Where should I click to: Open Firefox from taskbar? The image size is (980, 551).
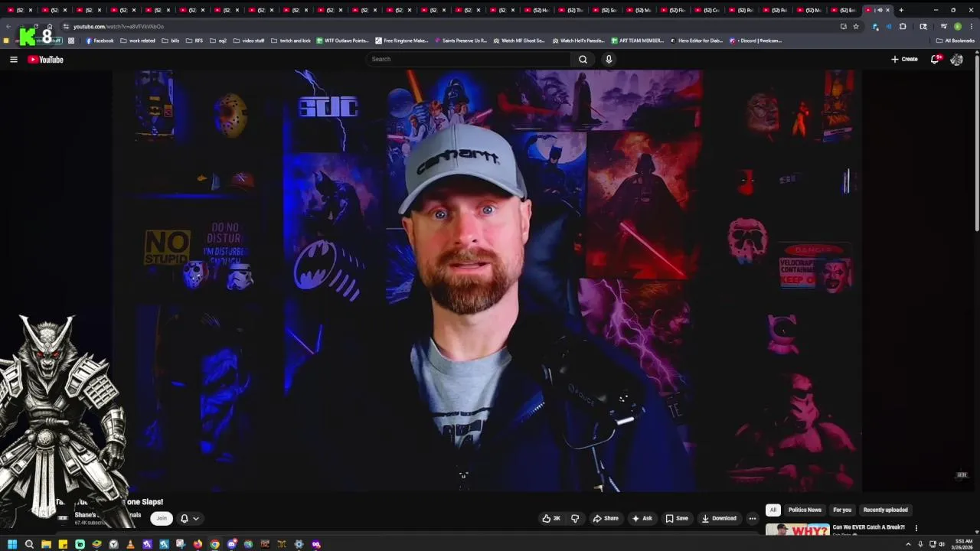click(x=198, y=544)
